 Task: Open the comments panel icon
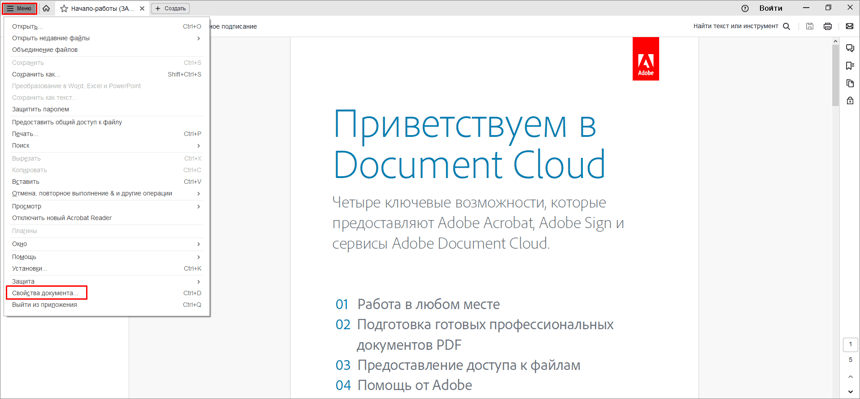tap(850, 48)
